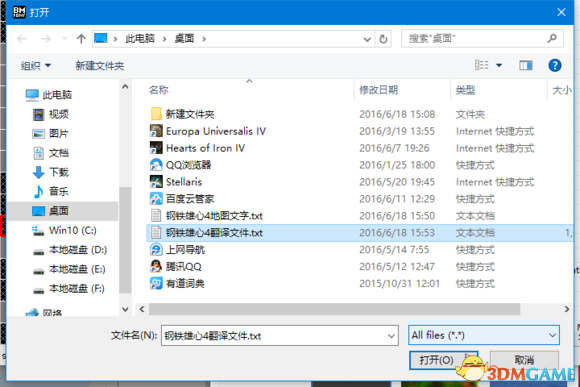580x387 pixels.
Task: Click 新建文件夹 button
Action: tap(100, 66)
